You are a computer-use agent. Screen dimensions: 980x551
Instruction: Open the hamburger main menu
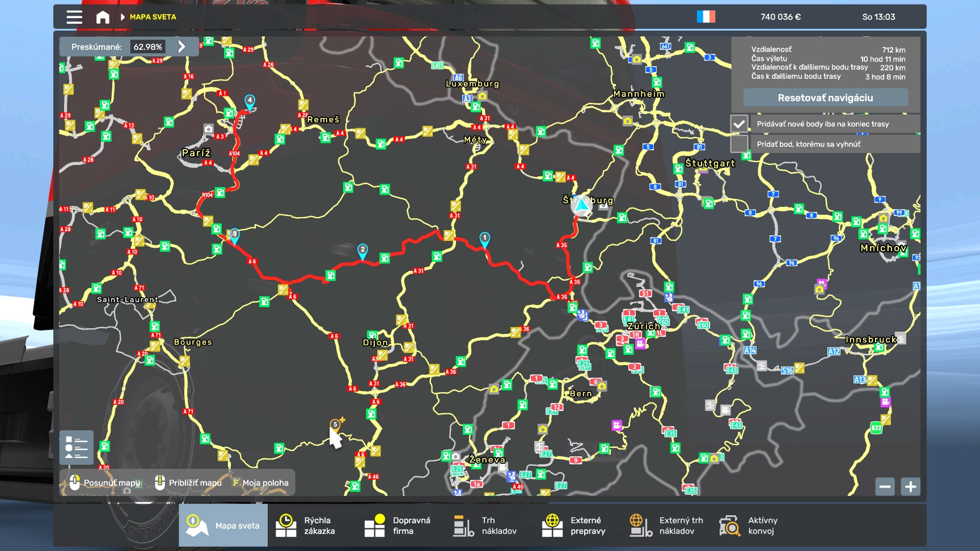point(74,17)
